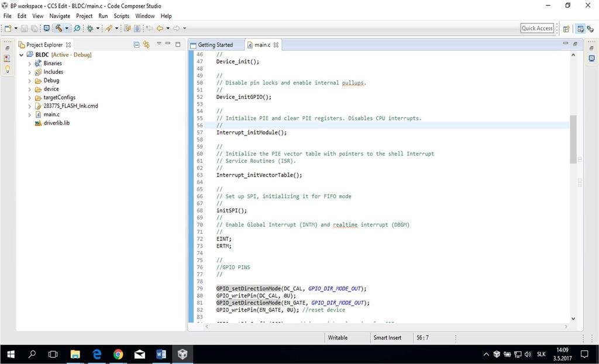The width and height of the screenshot is (599, 364).
Task: Close the Project Explorer view tab
Action: pos(68,44)
